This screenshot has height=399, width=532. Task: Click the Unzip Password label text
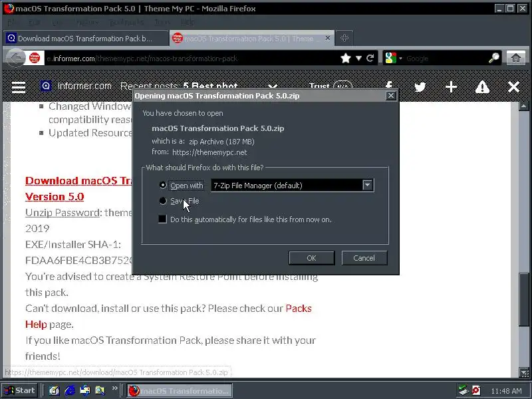[63, 212]
